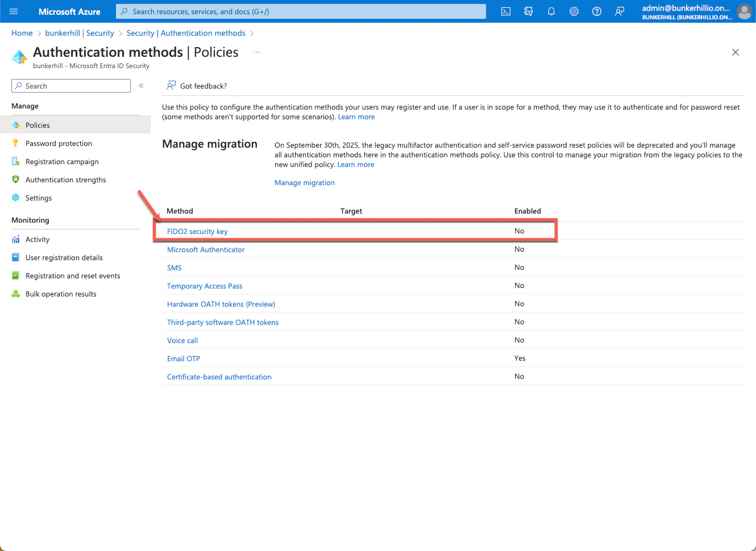Click the Registration campaign icon
Viewport: 756px width, 551px height.
[16, 161]
